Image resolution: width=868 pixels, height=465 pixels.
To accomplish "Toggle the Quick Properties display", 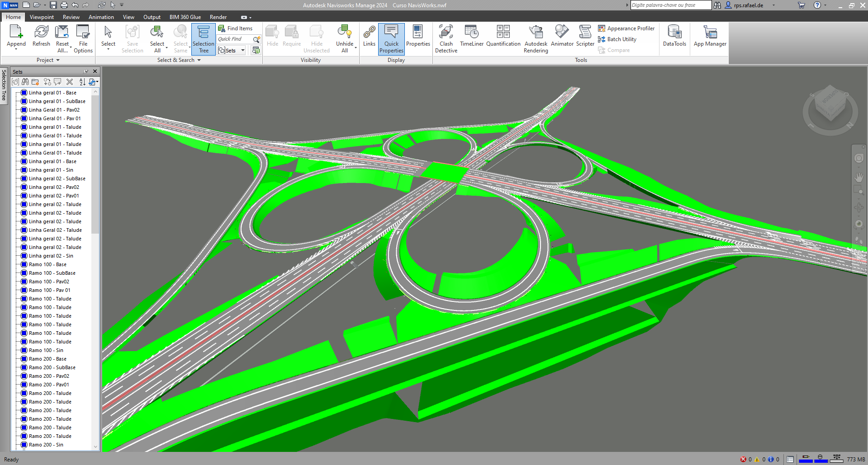I will pyautogui.click(x=391, y=39).
